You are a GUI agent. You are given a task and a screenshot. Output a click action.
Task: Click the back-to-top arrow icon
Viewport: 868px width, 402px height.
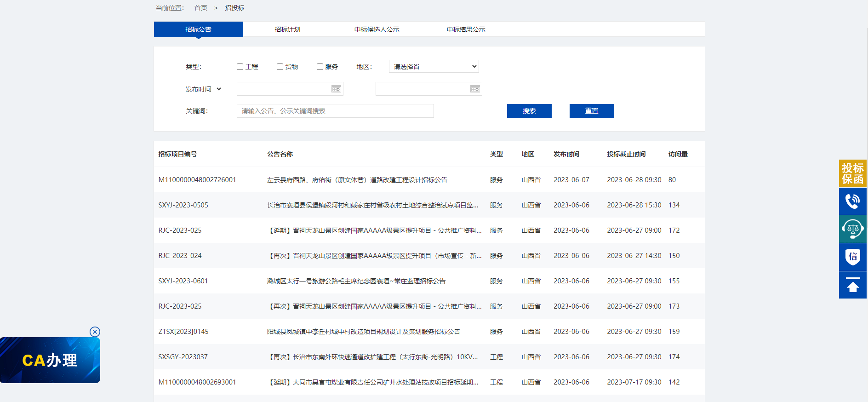pos(852,285)
